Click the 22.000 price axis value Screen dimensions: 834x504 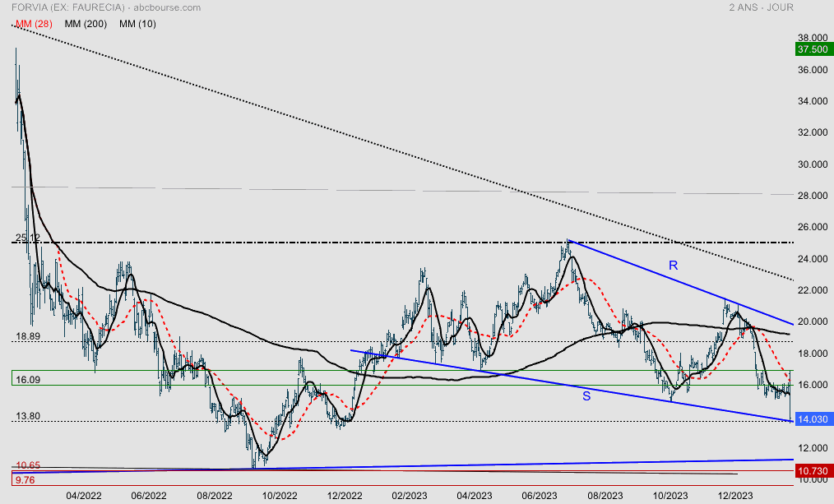pos(813,290)
